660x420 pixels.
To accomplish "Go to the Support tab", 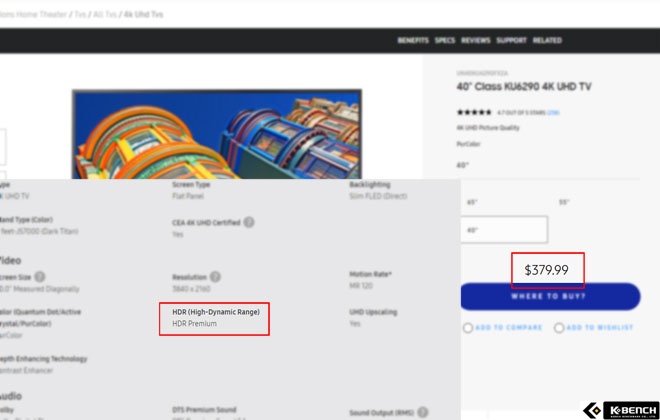I will [511, 40].
